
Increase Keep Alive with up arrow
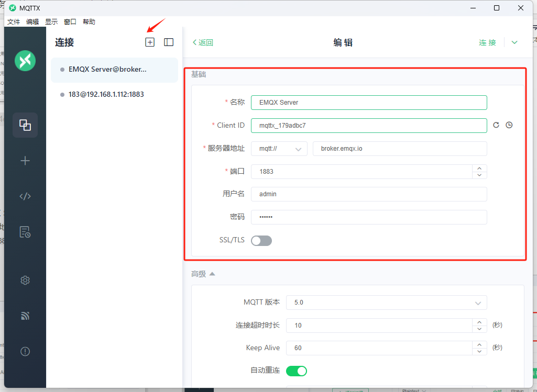[479, 345]
